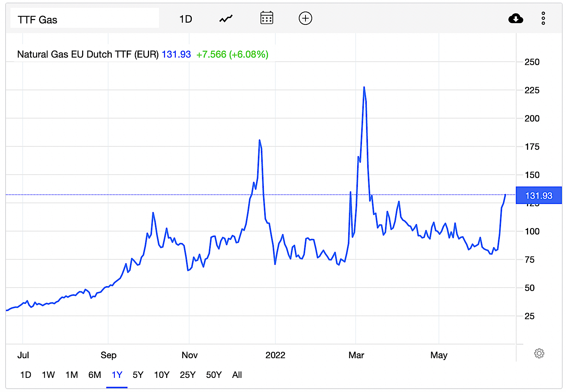This screenshot has height=392, width=566.
Task: Download chart data via cloud icon
Action: (515, 18)
